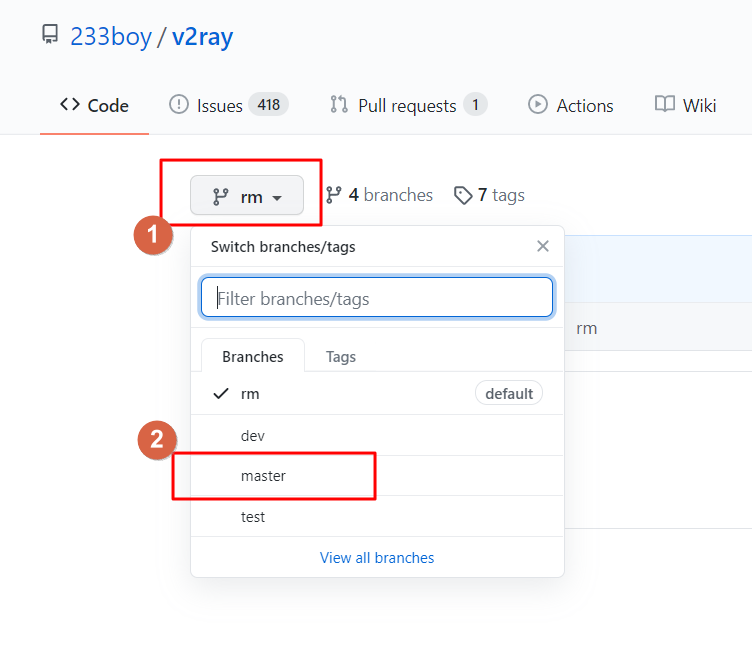Open the Issues tab
The width and height of the screenshot is (752, 653).
(x=218, y=105)
